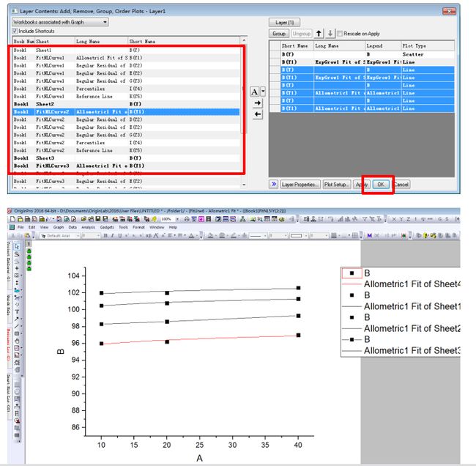This screenshot has width=476, height=466.
Task: Click the workbook list scroll-down arrow
Action: [244, 185]
